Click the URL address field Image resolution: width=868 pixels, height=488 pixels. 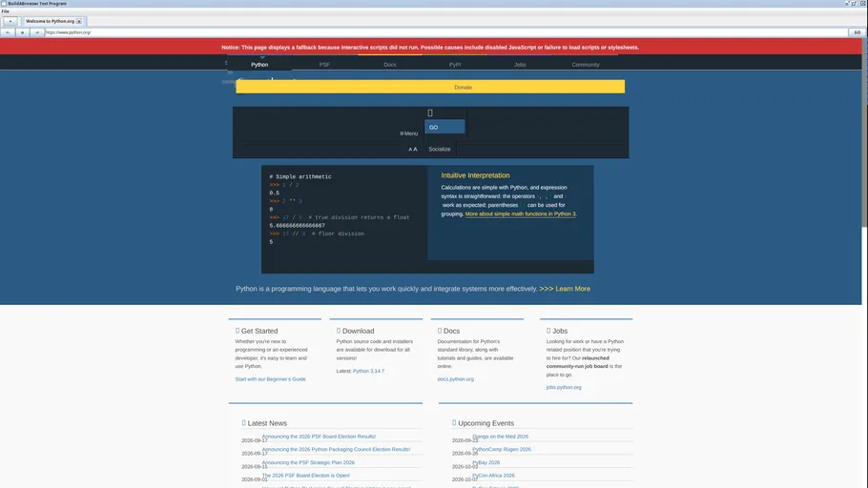445,32
